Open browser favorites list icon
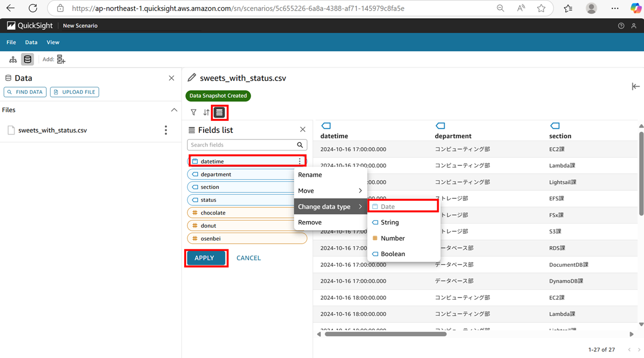This screenshot has width=644, height=358. tap(568, 9)
